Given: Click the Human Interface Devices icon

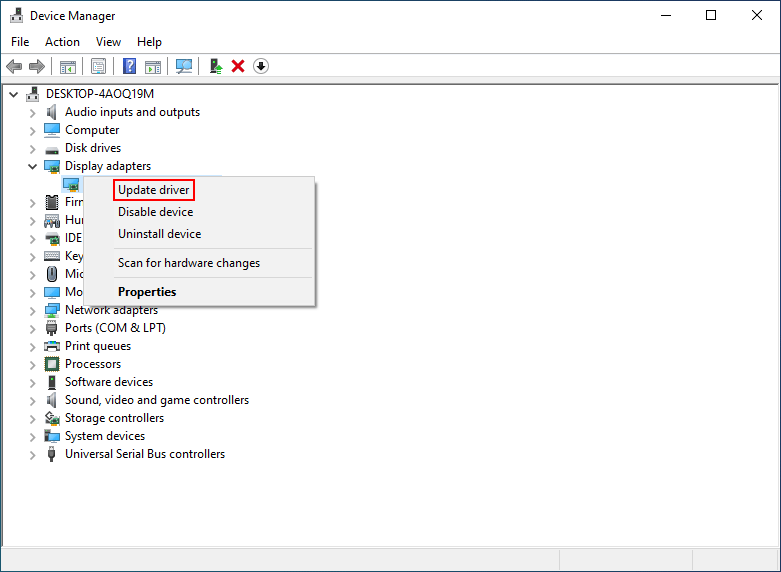Looking at the screenshot, I should pos(52,220).
